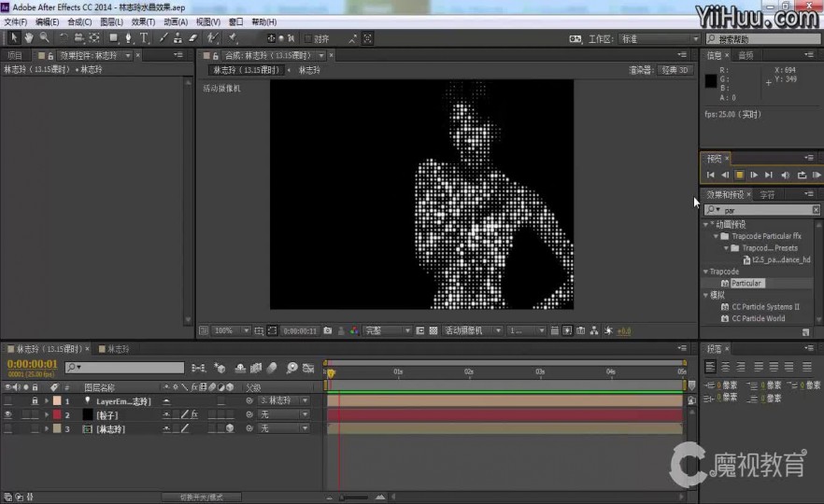Select the Selection arrow tool
Image resolution: width=824 pixels, height=504 pixels.
14,37
